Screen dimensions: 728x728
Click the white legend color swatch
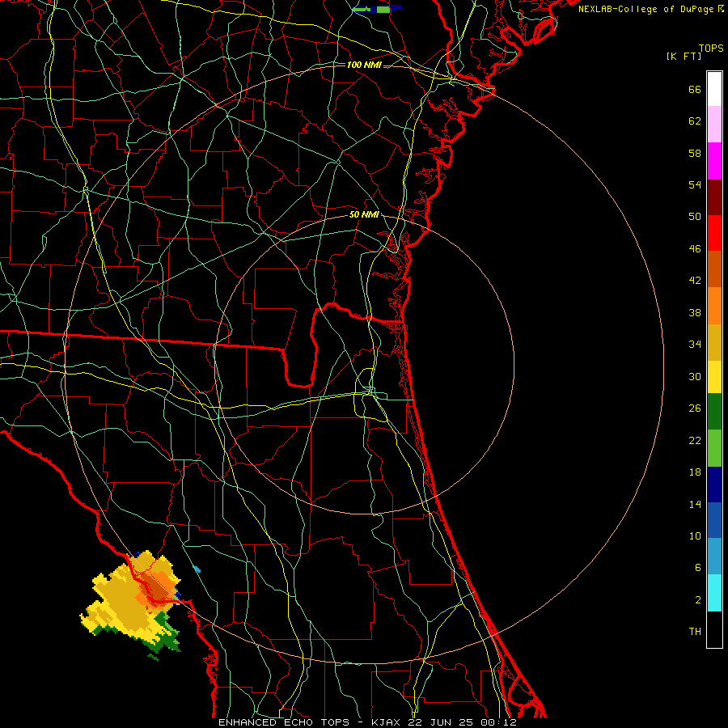(x=714, y=89)
